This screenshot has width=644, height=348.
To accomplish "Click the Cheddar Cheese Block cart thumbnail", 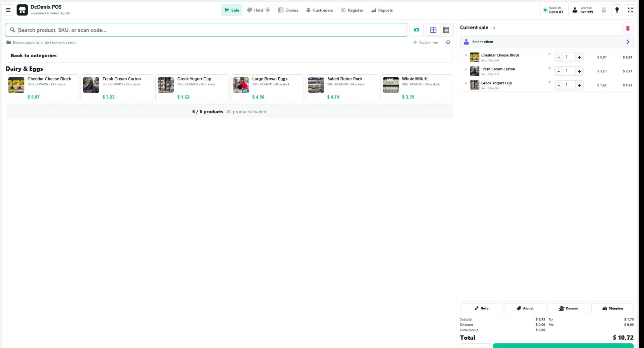I will (x=474, y=57).
